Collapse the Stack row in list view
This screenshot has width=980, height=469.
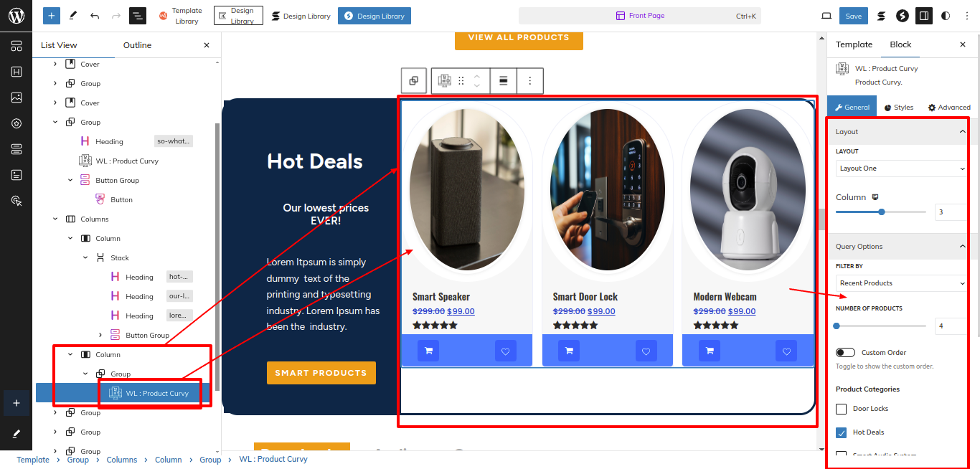click(85, 257)
